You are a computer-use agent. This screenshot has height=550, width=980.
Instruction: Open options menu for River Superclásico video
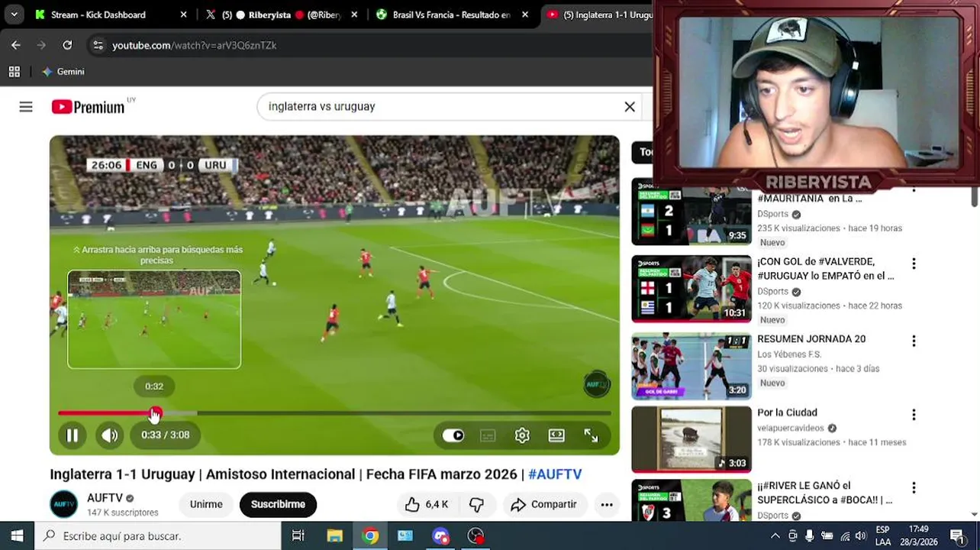click(x=914, y=487)
